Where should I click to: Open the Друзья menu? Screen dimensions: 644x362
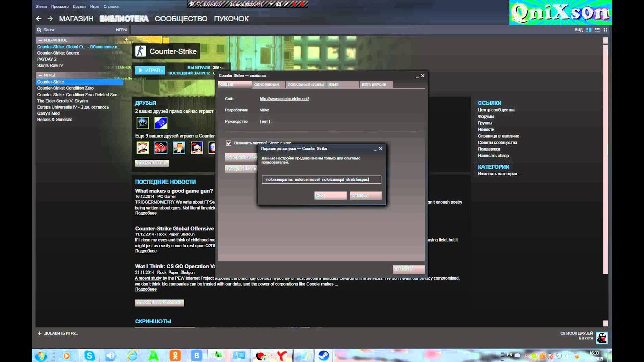[x=79, y=7]
